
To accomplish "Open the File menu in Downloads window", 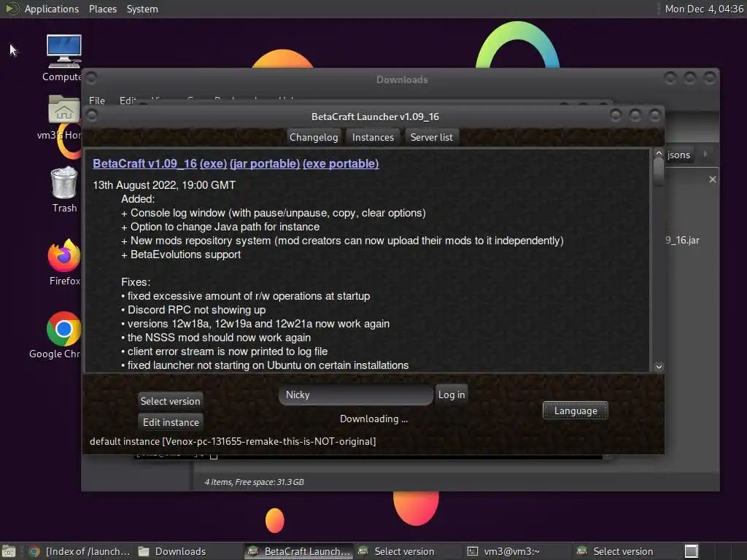I will pyautogui.click(x=97, y=101).
